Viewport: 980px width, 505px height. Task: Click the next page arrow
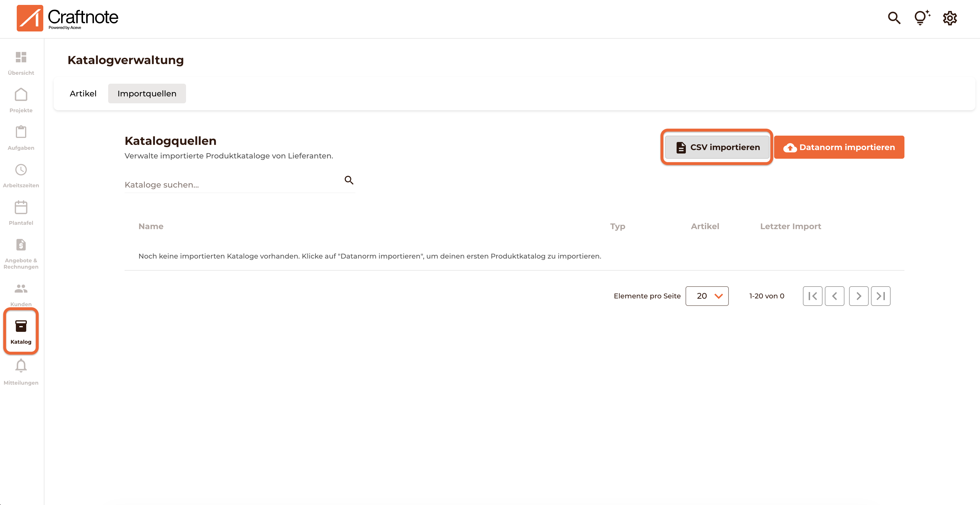point(858,296)
